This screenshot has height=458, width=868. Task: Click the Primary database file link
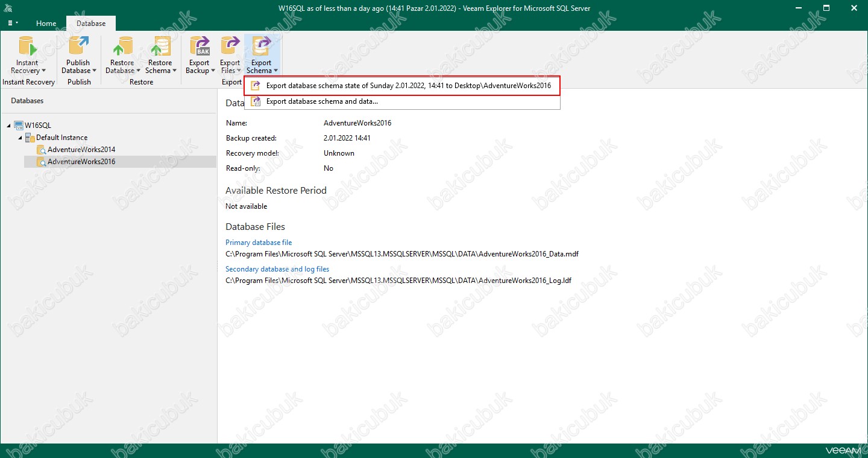(x=259, y=243)
